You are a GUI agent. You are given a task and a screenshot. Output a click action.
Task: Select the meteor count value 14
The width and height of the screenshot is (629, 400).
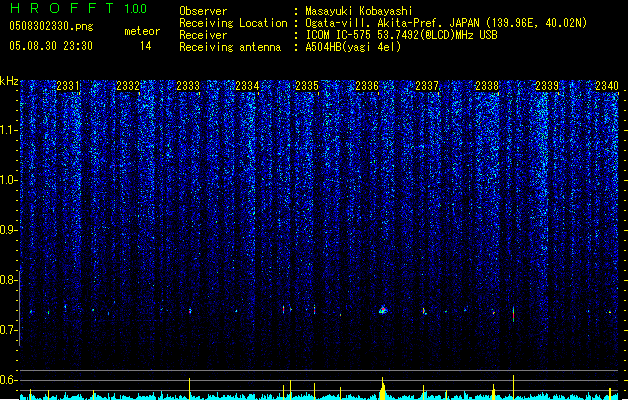pos(146,46)
